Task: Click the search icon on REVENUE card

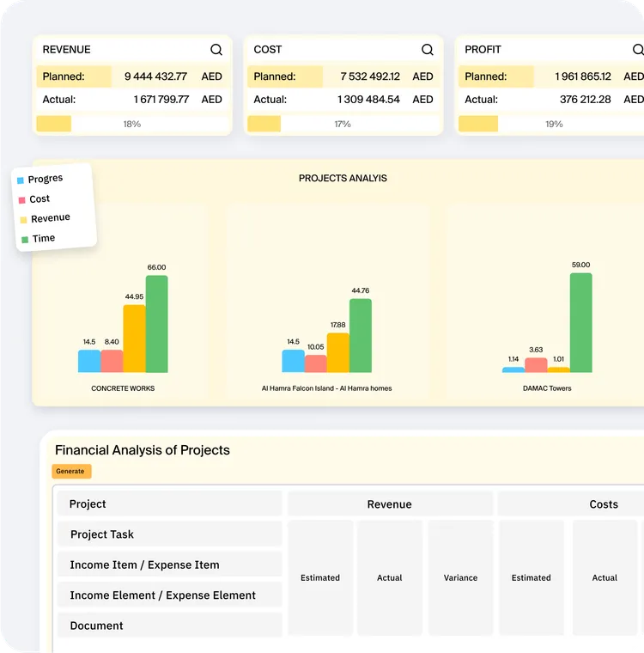Action: coord(216,50)
